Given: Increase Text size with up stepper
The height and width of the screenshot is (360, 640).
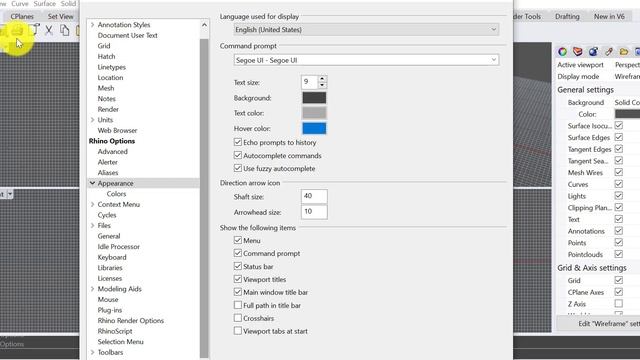Looking at the screenshot, I should (322, 78).
